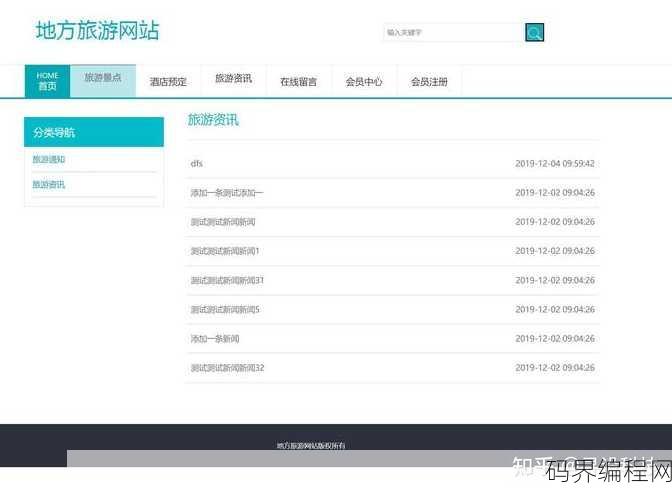Open the 旅游景点 navigation tab
672x490 pixels.
[103, 81]
